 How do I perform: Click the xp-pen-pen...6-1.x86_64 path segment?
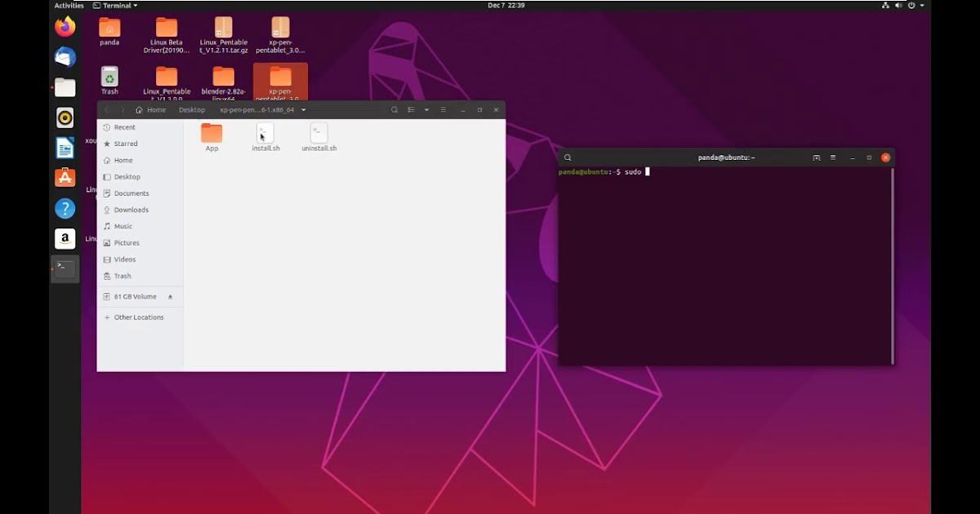pos(256,110)
